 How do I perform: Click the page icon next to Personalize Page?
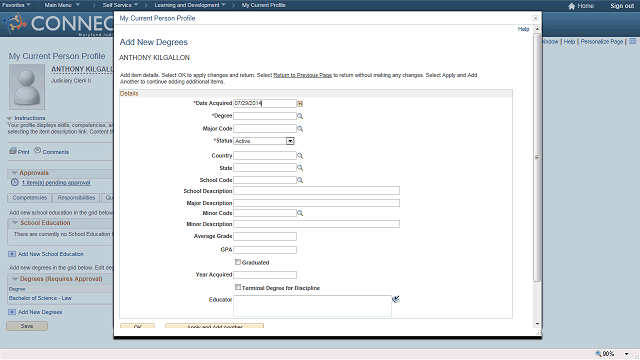pyautogui.click(x=632, y=42)
